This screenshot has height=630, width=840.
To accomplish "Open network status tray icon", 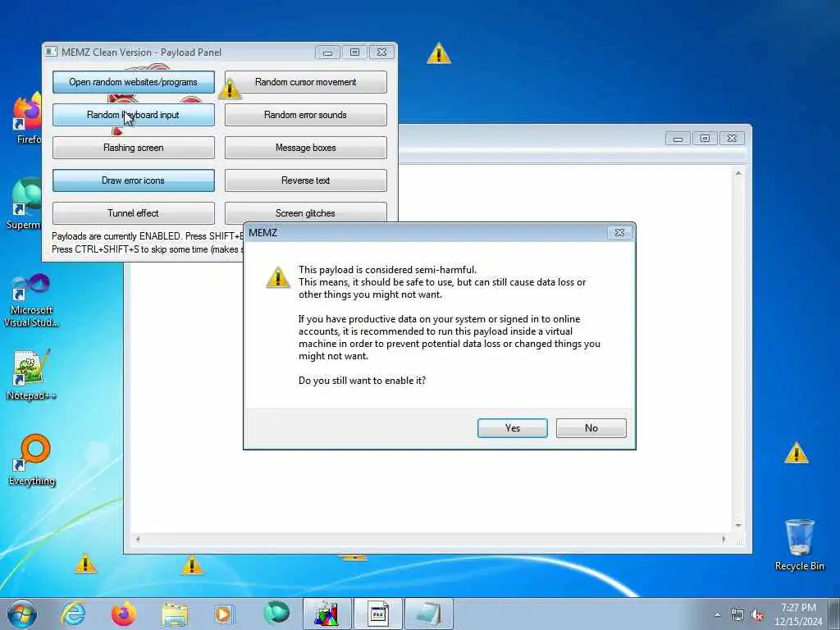I will (x=737, y=615).
